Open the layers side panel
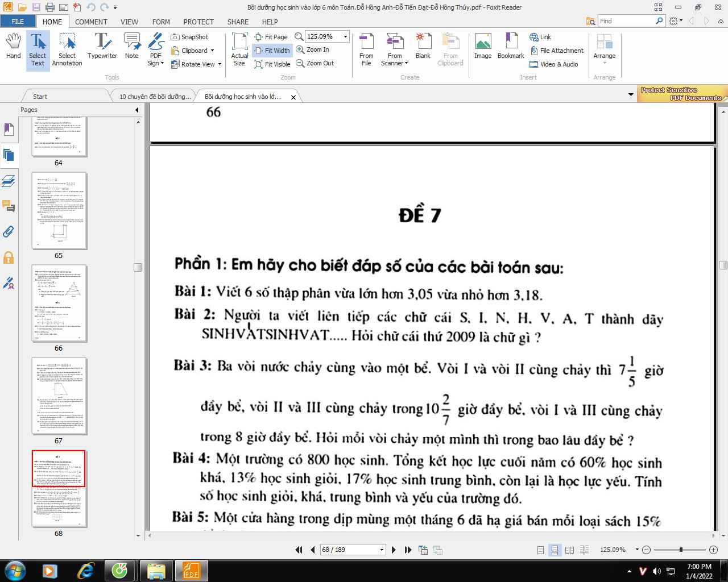728x582 pixels. point(9,181)
